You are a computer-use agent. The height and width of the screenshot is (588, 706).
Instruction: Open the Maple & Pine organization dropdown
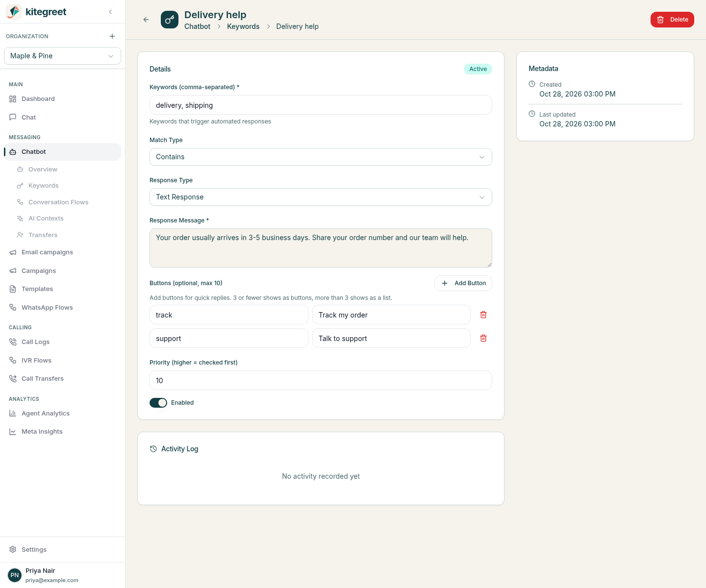coord(62,56)
